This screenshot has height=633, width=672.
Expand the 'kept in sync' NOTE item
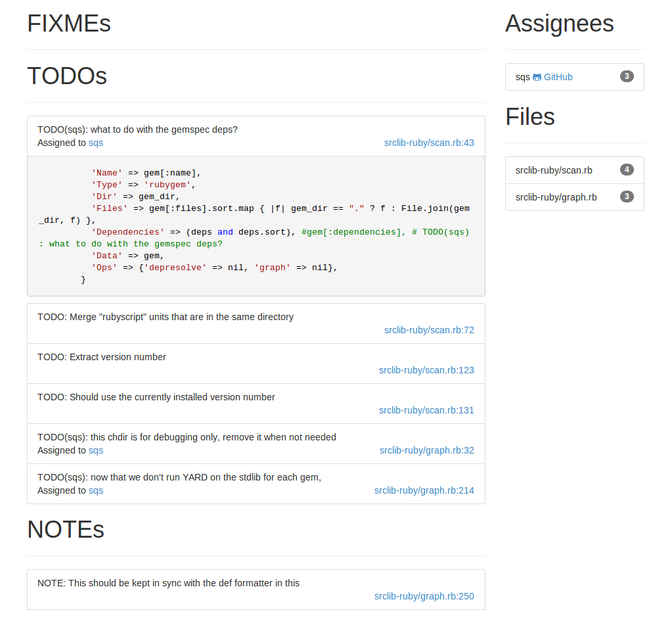[256, 590]
